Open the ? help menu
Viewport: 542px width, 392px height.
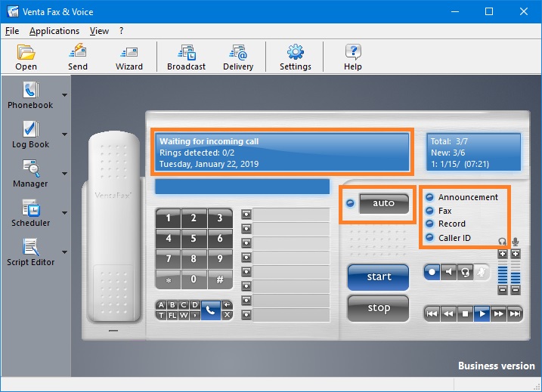coord(122,31)
